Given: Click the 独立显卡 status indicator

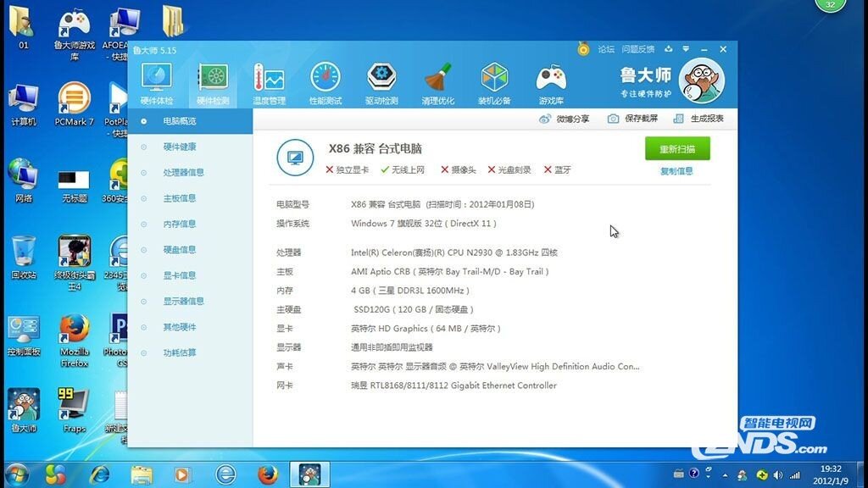Looking at the screenshot, I should pos(347,169).
